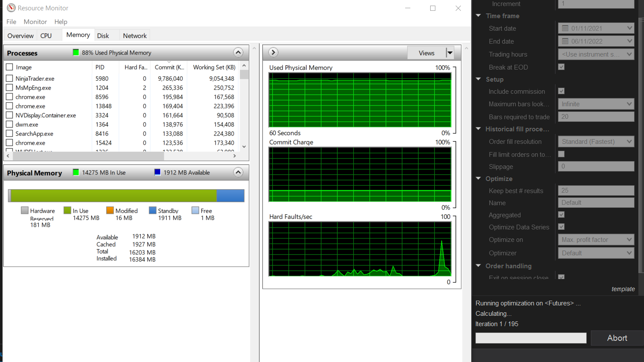This screenshot has height=362, width=644.
Task: Open the Optimize on dropdown
Action: 629,240
